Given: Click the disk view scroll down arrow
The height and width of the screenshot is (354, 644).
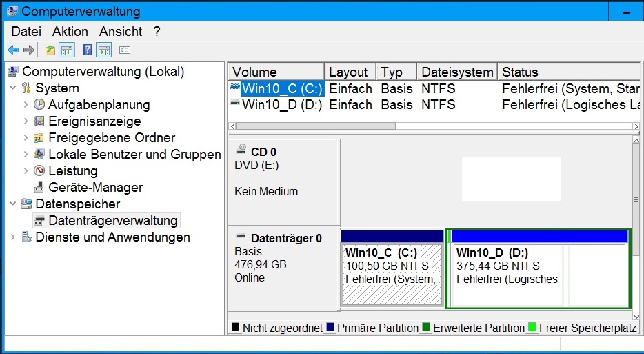Looking at the screenshot, I should [636, 317].
